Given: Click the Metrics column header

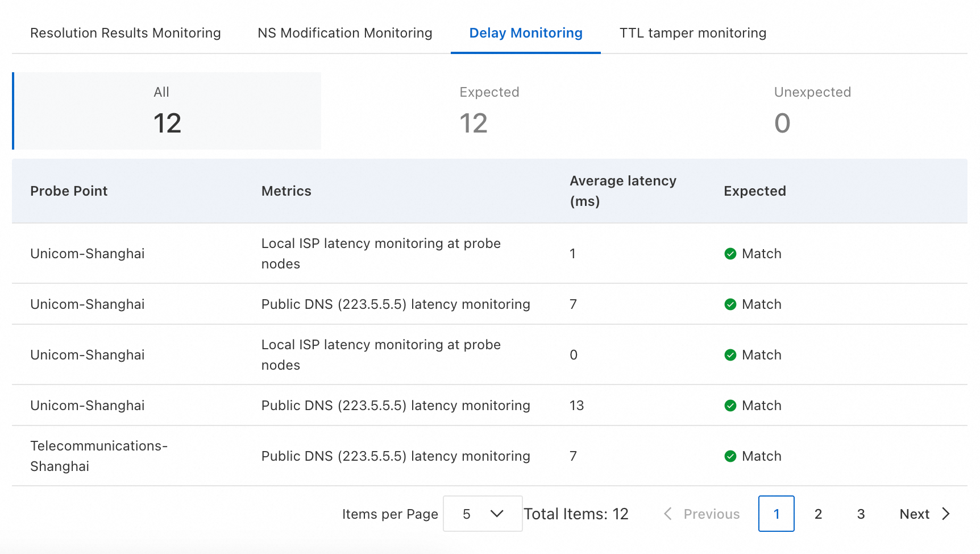Looking at the screenshot, I should (286, 191).
